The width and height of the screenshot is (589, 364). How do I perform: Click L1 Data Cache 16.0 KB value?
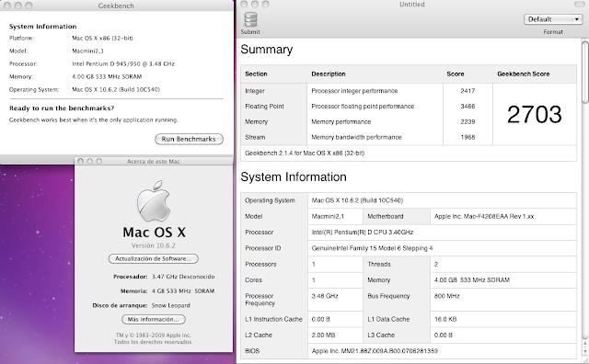pyautogui.click(x=445, y=319)
